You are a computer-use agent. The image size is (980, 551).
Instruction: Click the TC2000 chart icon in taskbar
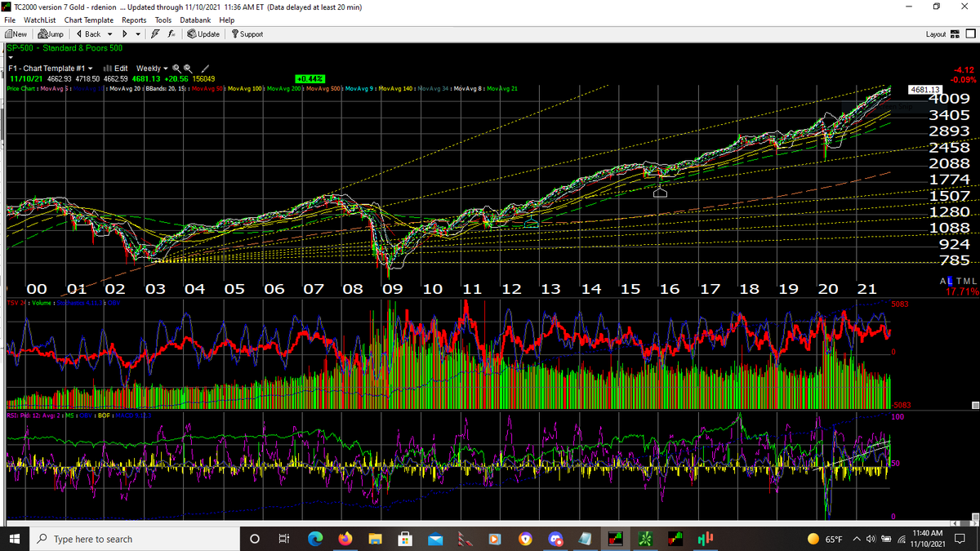click(615, 539)
